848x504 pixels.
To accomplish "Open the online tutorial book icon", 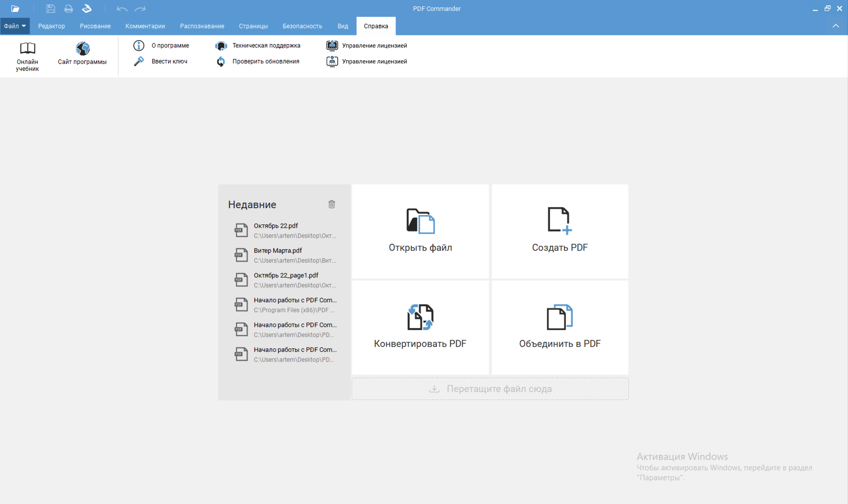I will coord(28,49).
